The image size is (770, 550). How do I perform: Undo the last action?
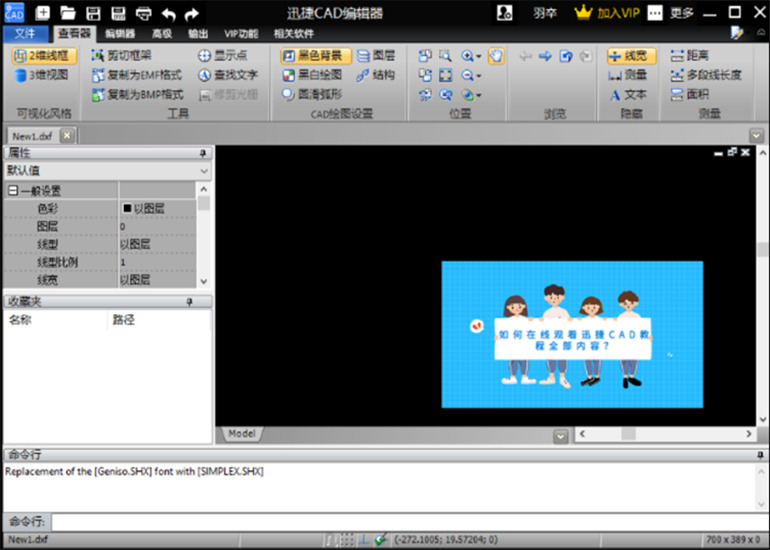(x=168, y=14)
